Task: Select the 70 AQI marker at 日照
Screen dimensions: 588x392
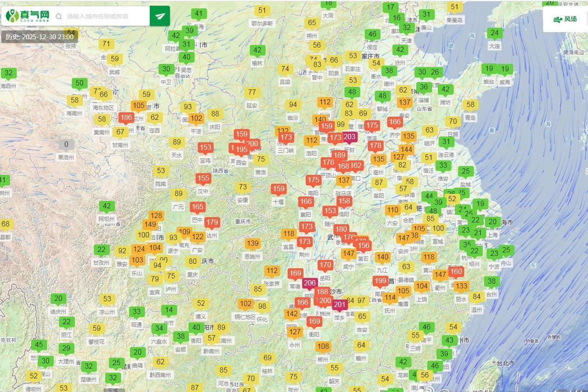Action: point(453,121)
